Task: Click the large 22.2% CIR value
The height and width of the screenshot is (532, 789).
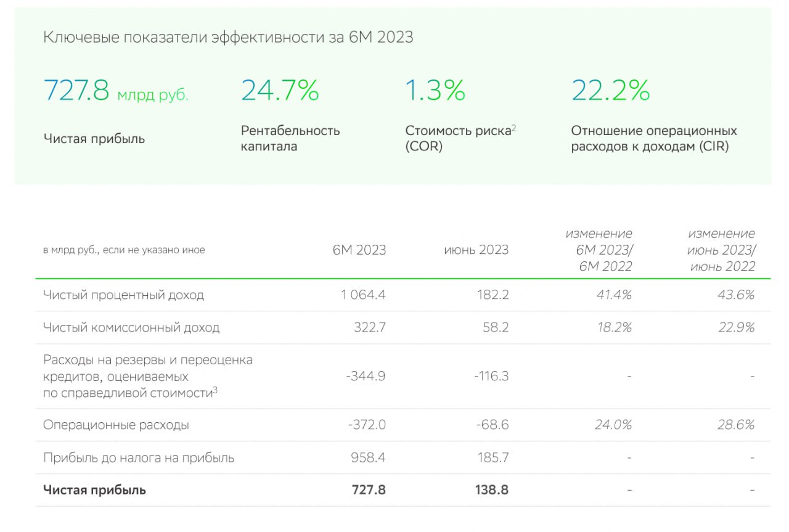Action: pos(611,90)
